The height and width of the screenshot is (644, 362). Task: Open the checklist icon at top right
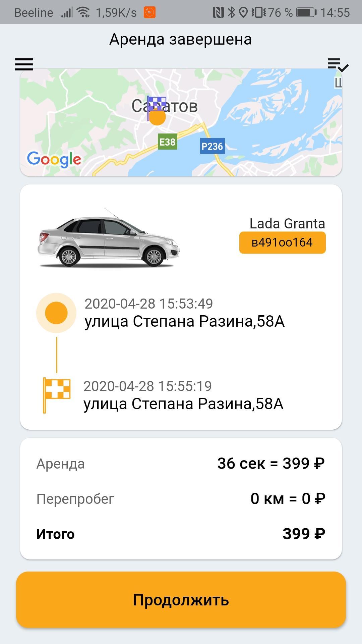tap(338, 65)
